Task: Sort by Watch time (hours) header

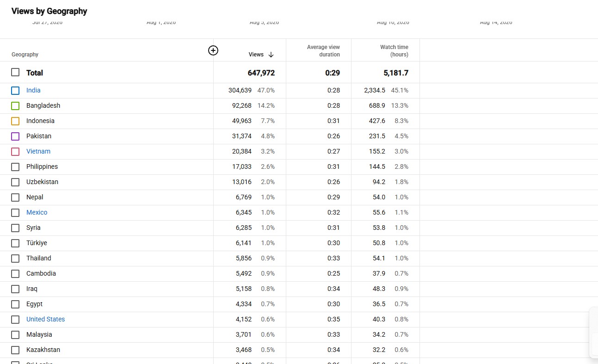Action: (394, 51)
